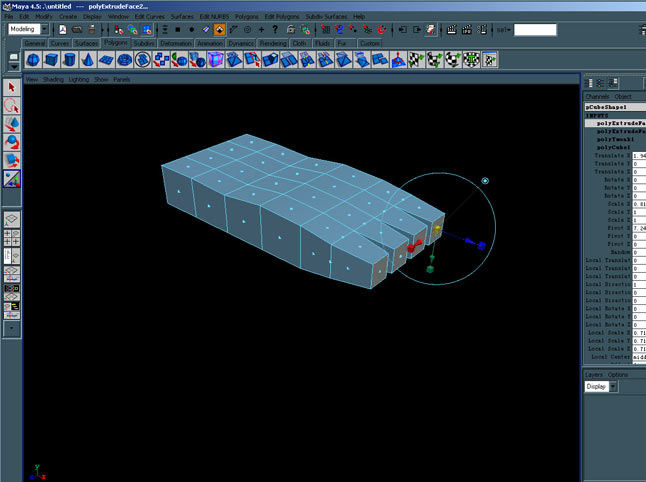Switch to the Animation shelf tab

tap(209, 43)
